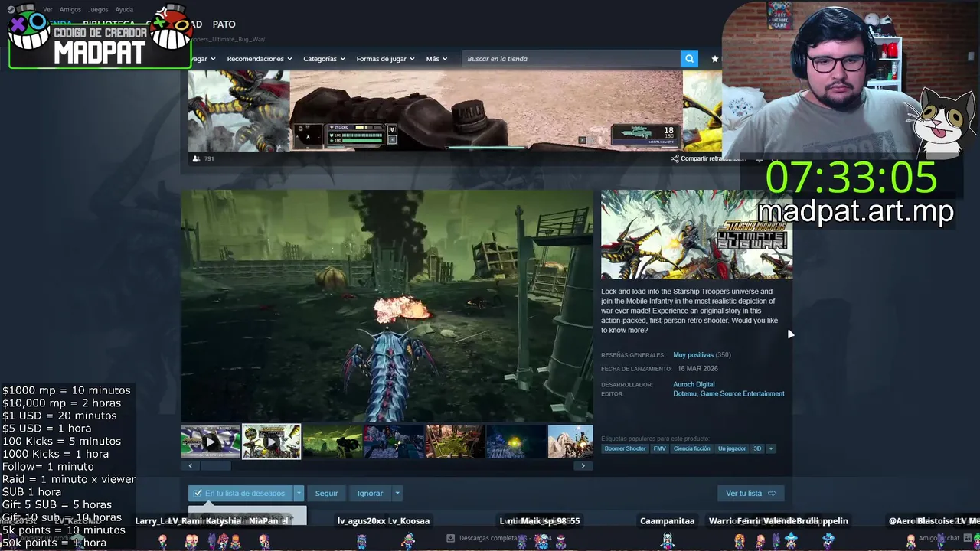Select the fifth screenshot thumbnail

(x=455, y=442)
